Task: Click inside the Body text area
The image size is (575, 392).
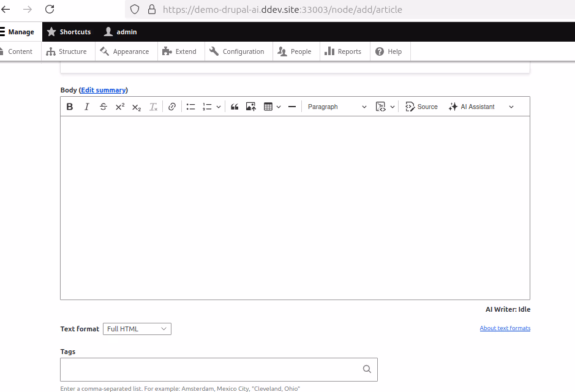Action: pyautogui.click(x=295, y=208)
